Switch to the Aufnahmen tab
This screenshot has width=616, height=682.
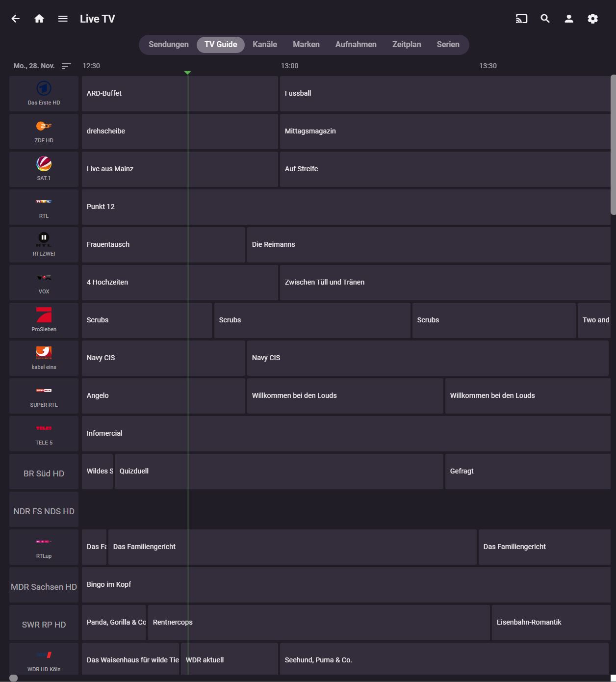pyautogui.click(x=356, y=45)
